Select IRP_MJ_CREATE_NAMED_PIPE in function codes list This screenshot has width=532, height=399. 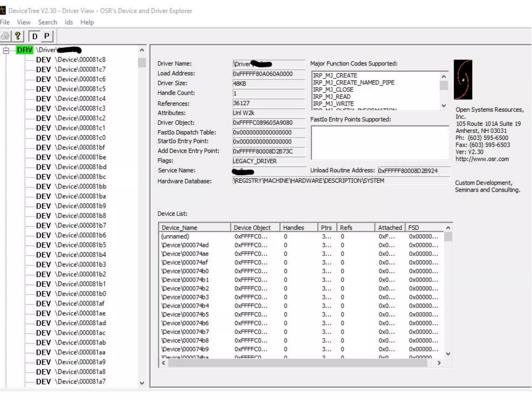(x=353, y=83)
